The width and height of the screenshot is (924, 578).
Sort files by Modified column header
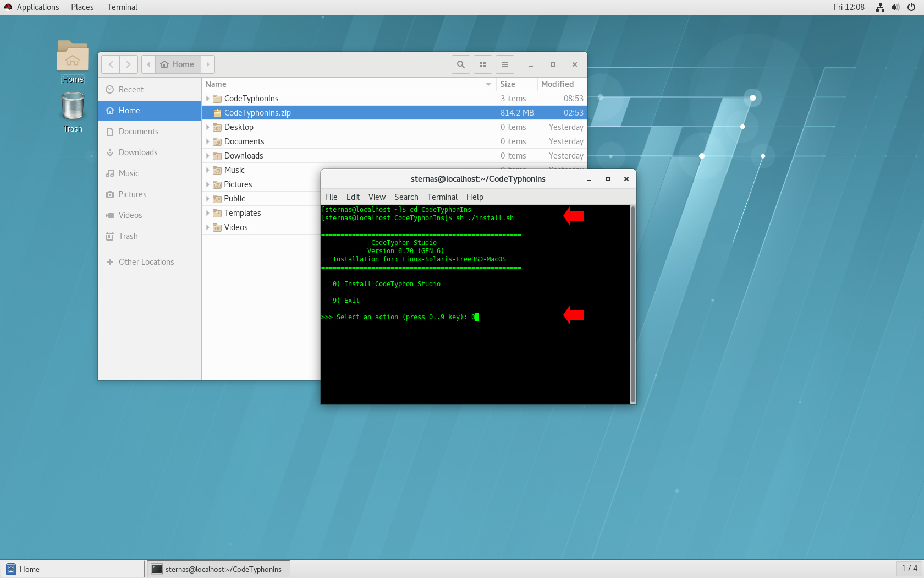562,84
